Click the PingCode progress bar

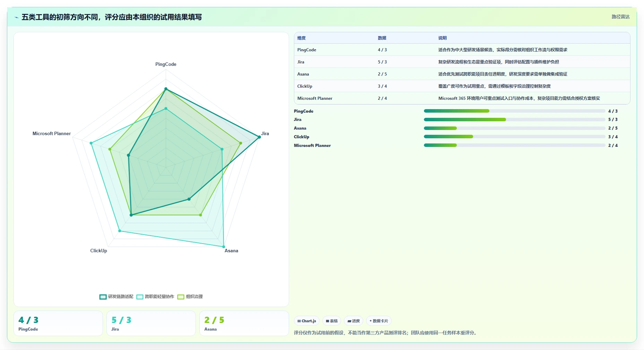(x=514, y=111)
